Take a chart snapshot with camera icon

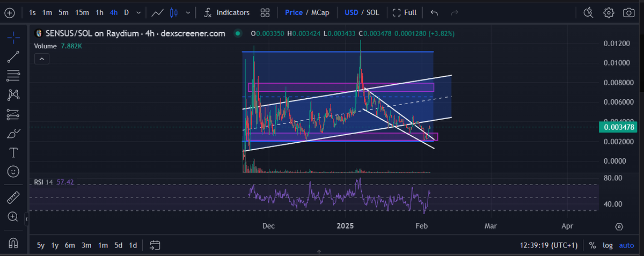628,12
